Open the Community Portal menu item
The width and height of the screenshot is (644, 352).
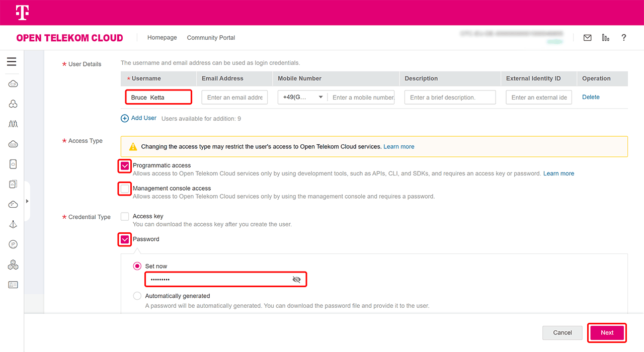211,38
